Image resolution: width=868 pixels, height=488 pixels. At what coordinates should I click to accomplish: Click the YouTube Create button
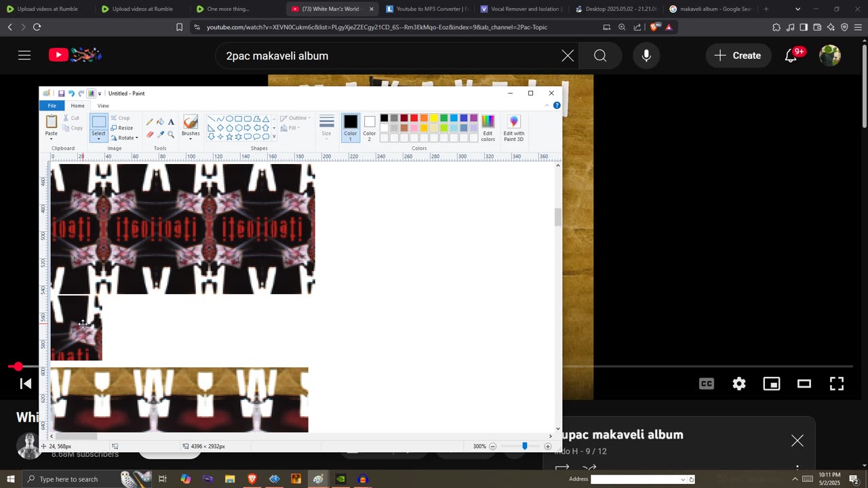coord(738,56)
